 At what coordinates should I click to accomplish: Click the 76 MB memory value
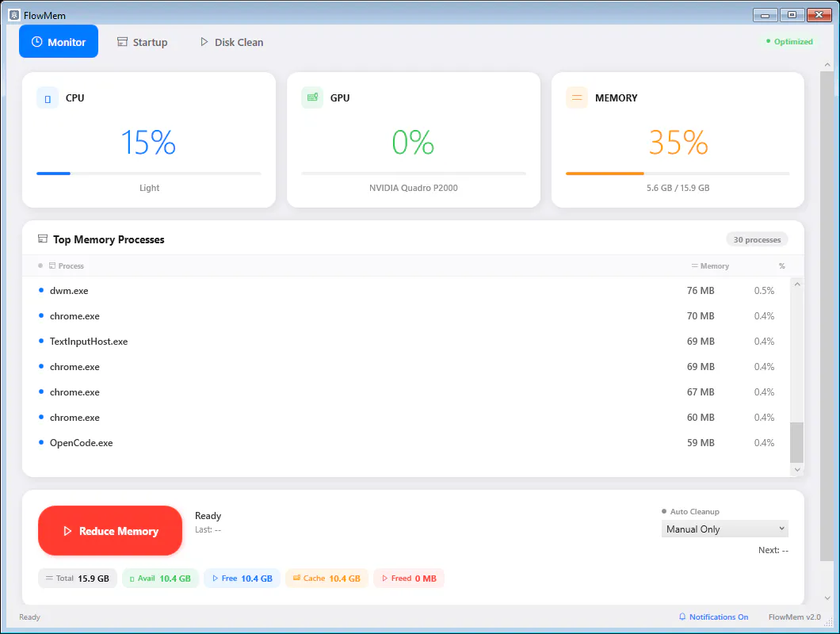click(x=701, y=291)
